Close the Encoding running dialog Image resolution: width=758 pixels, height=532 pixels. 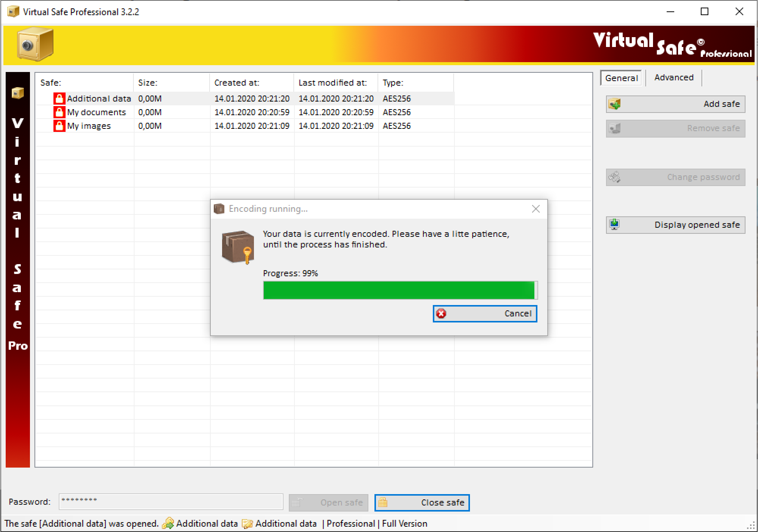536,209
